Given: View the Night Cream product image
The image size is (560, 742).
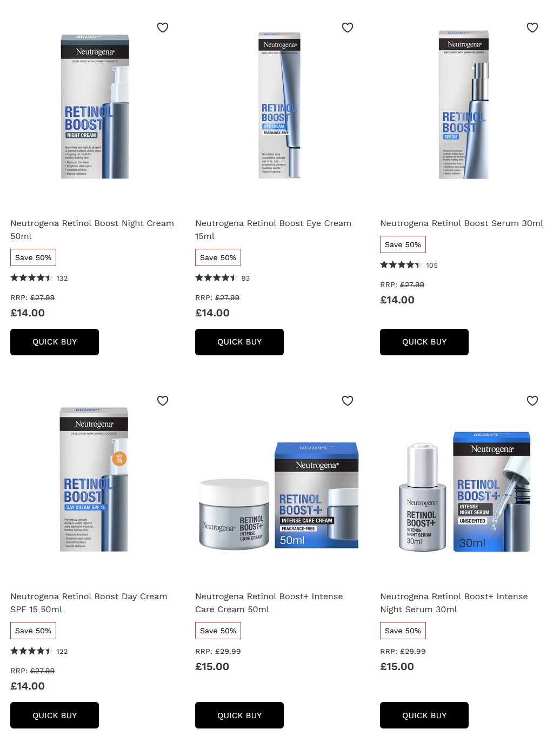Looking at the screenshot, I should (95, 106).
